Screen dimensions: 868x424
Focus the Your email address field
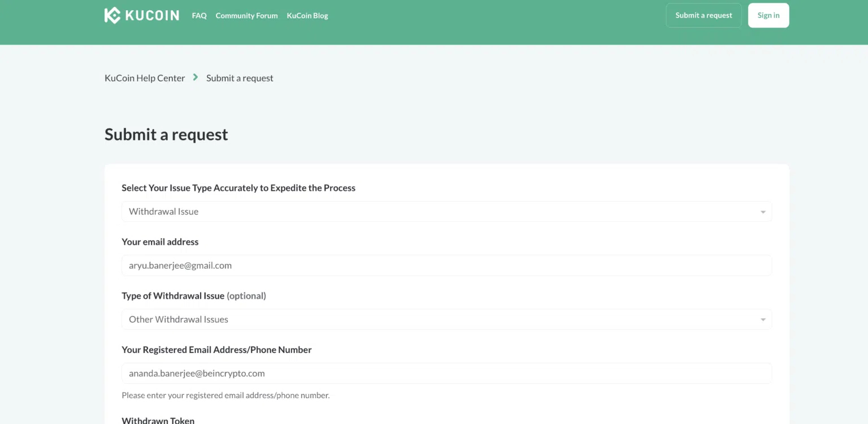pos(446,265)
